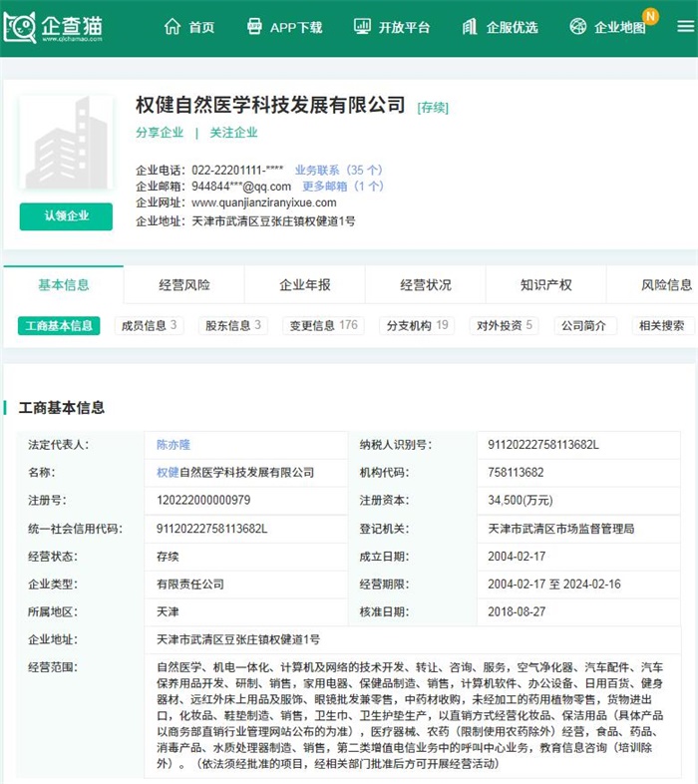Open 分支机构 19 sub-tab
The height and width of the screenshot is (784, 698).
coord(417,325)
